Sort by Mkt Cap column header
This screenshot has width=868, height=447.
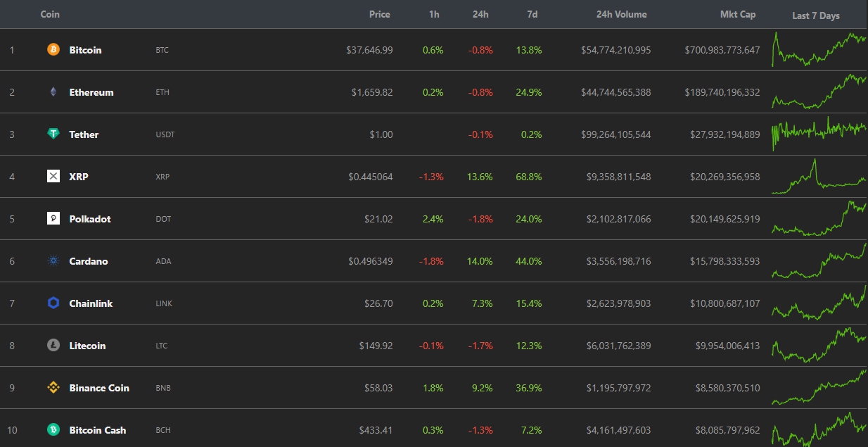click(738, 14)
